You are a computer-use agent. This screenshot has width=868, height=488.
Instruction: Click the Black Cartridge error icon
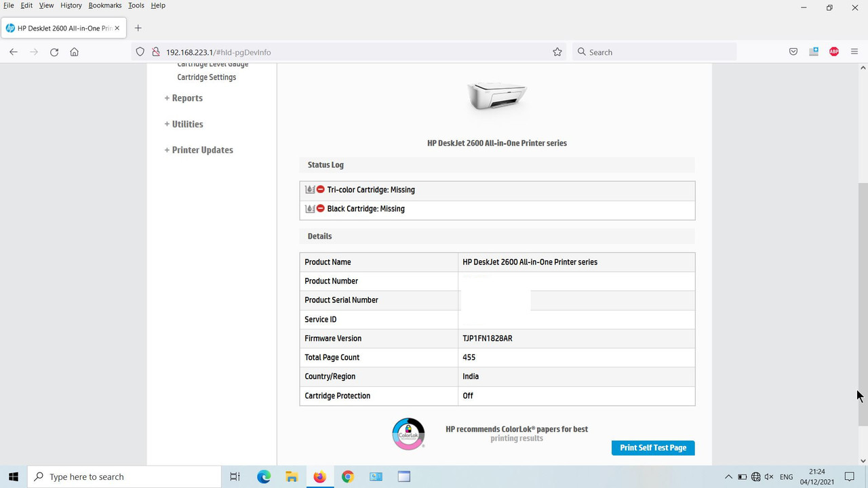(321, 209)
